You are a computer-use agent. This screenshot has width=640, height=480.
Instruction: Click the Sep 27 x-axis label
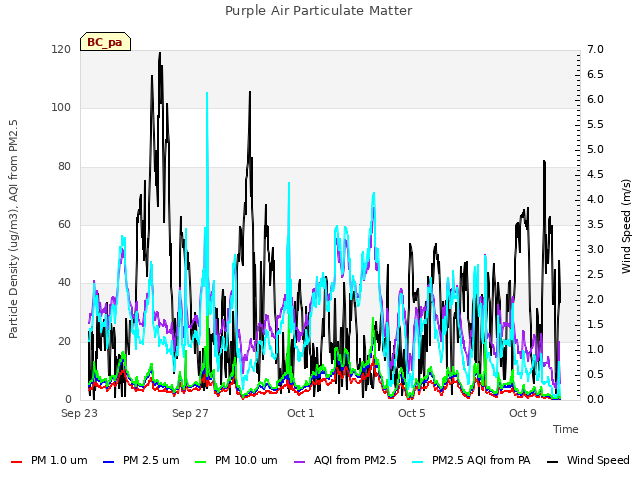pos(190,413)
